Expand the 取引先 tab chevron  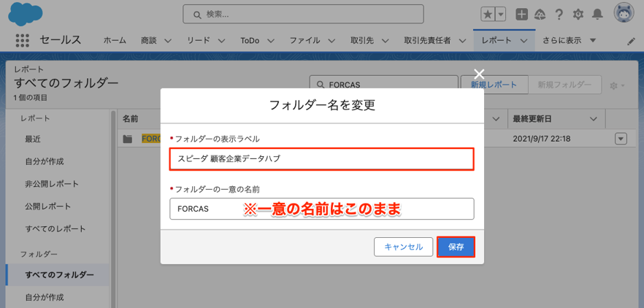pos(385,41)
